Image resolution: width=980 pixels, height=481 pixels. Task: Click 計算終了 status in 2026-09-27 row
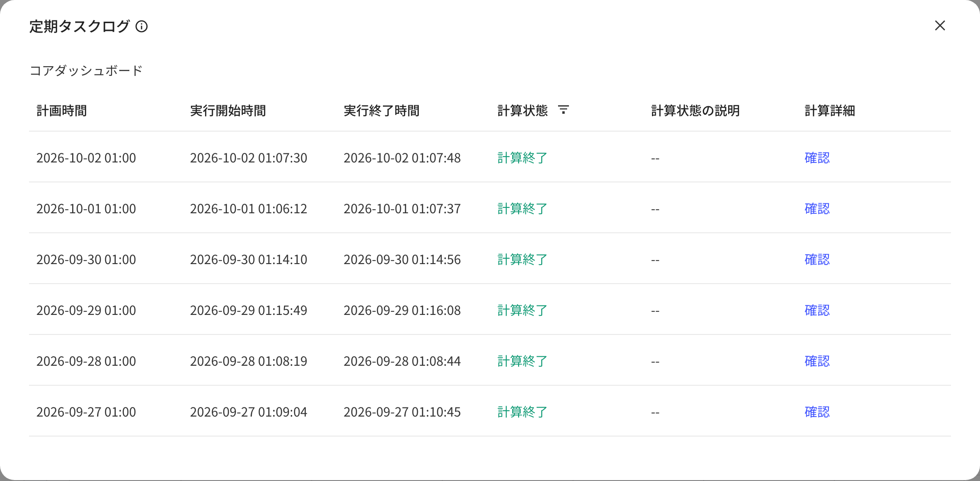(522, 412)
